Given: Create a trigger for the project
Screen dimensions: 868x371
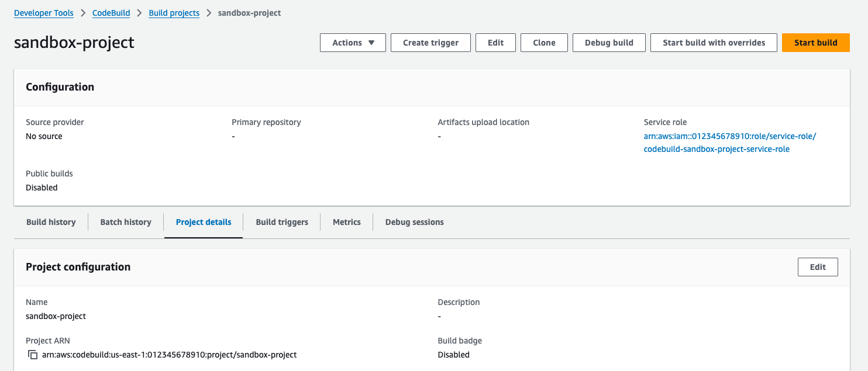Looking at the screenshot, I should click(x=430, y=42).
